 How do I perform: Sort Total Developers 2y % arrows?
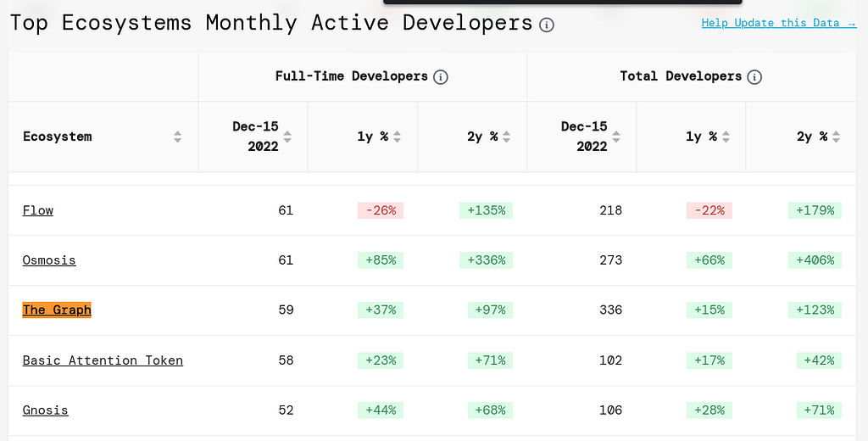(x=836, y=137)
